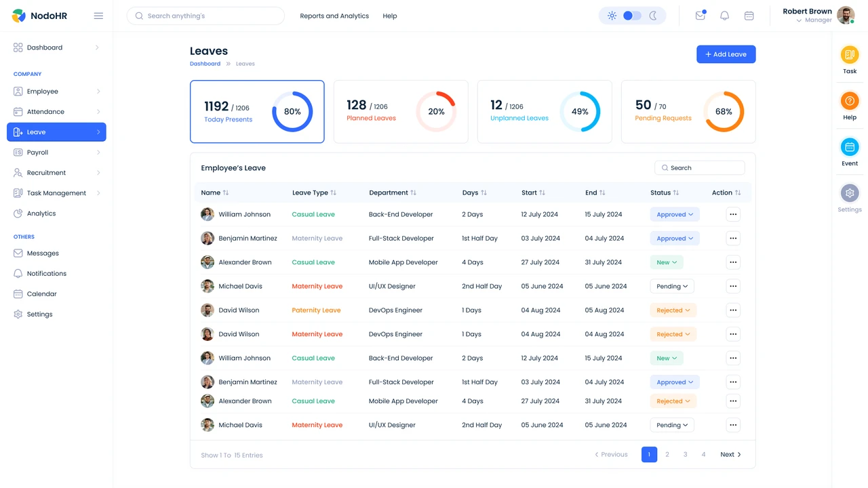Click sun icon for light mode
The image size is (868, 488).
pyautogui.click(x=612, y=16)
